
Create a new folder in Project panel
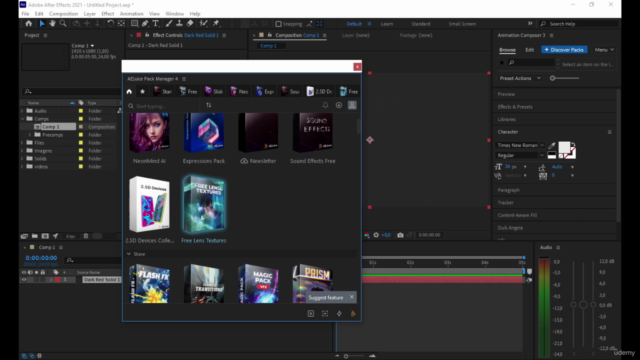[35, 236]
